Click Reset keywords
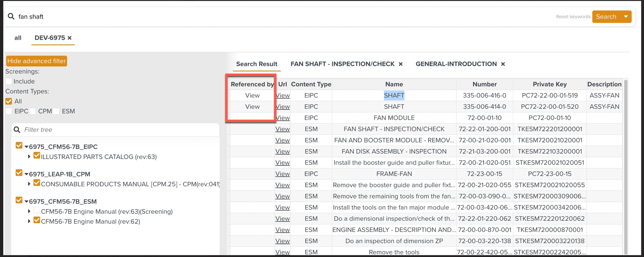The width and height of the screenshot is (644, 257). (x=573, y=16)
